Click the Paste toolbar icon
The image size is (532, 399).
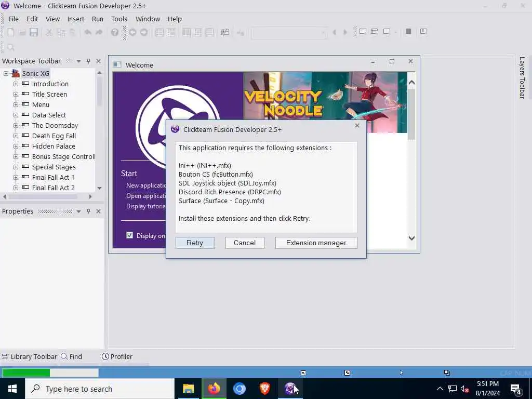click(x=72, y=33)
